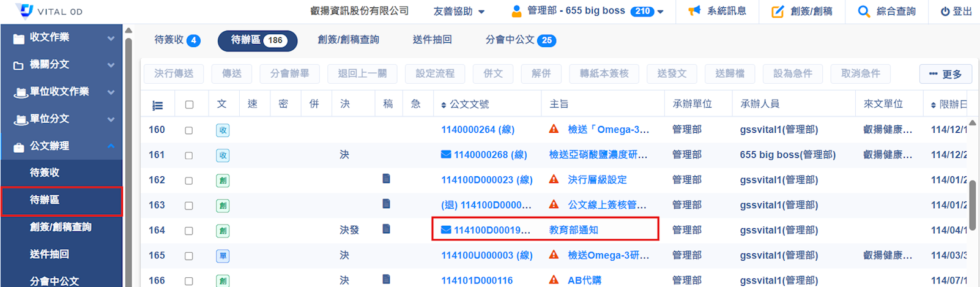The image size is (980, 287).
Task: Check the checkbox for row 164
Action: (189, 231)
